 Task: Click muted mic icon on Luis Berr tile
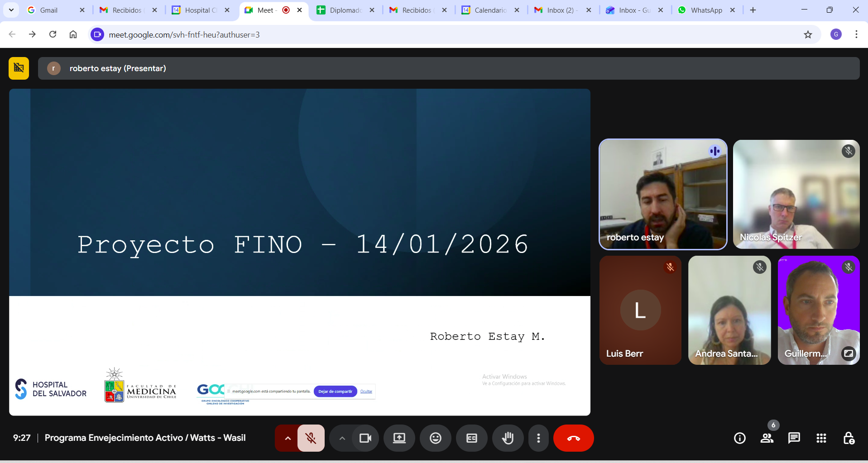[670, 267]
